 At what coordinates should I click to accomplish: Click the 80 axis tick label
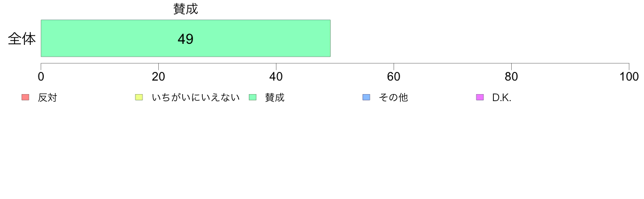click(x=511, y=77)
